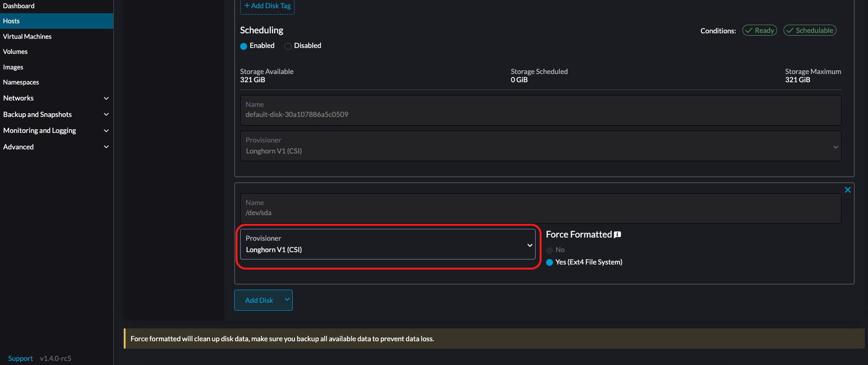The height and width of the screenshot is (365, 868).
Task: Select No for Force Formatted
Action: 550,250
